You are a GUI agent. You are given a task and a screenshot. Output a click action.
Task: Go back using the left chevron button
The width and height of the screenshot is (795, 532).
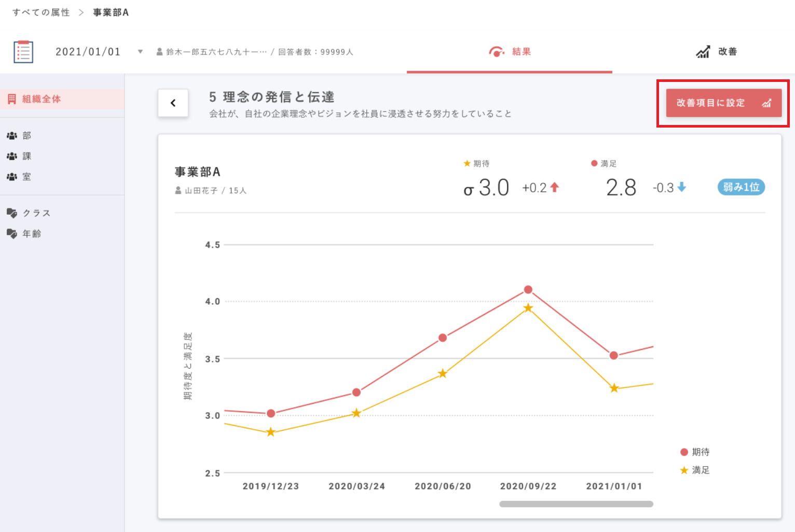[x=173, y=103]
